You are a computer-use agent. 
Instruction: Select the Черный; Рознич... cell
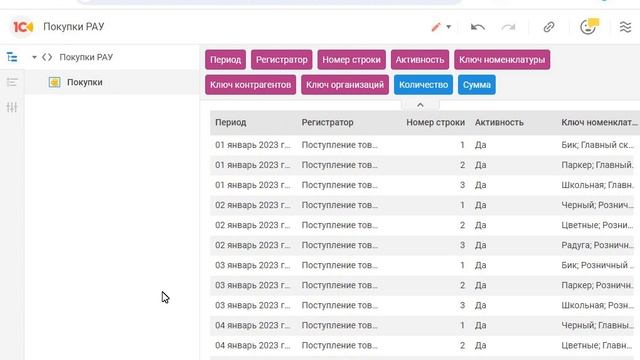click(x=597, y=205)
